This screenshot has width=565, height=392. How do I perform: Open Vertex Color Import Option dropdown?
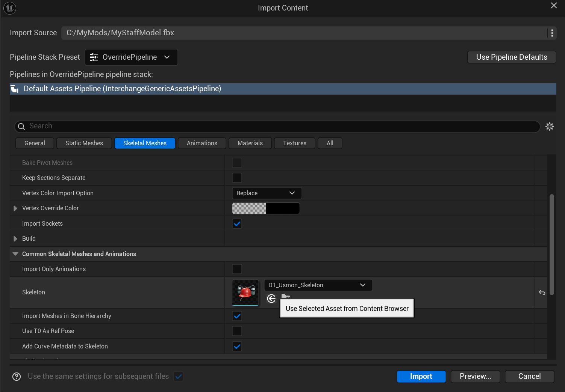tap(267, 193)
